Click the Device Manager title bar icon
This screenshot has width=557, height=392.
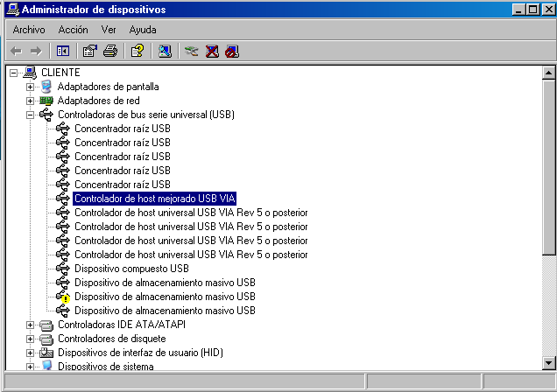coord(13,10)
